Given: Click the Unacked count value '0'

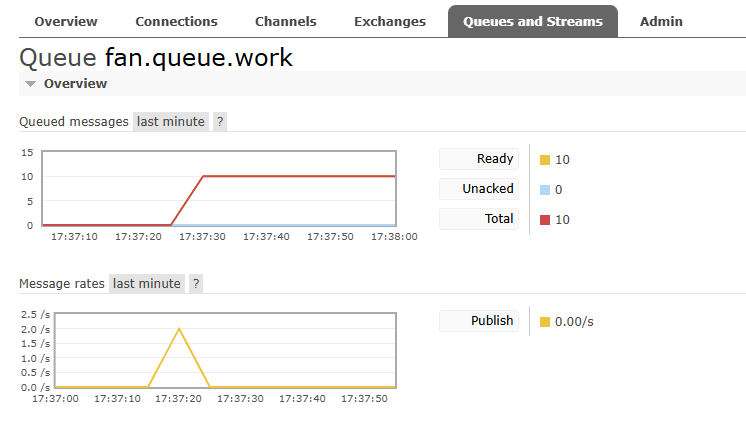Looking at the screenshot, I should click(559, 190).
